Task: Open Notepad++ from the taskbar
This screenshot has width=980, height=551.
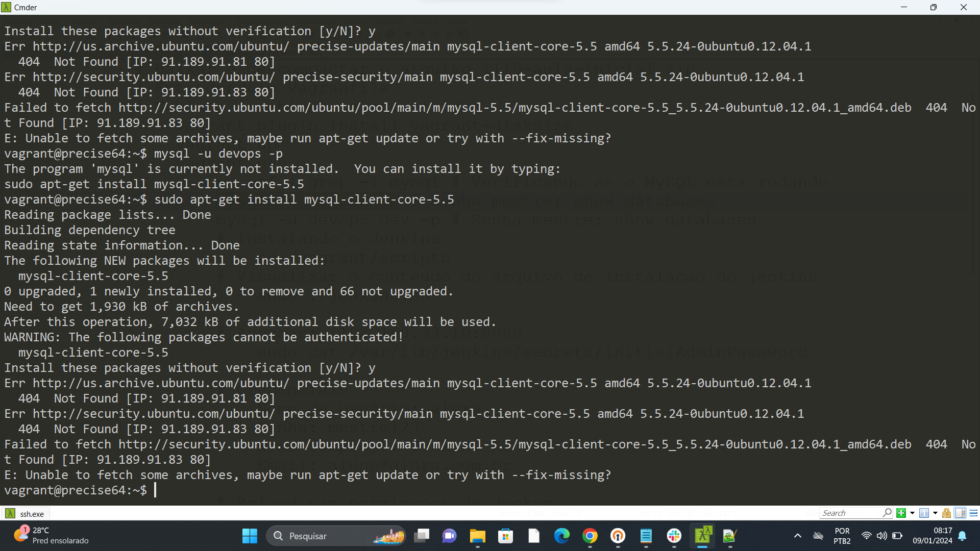Action: [x=730, y=536]
